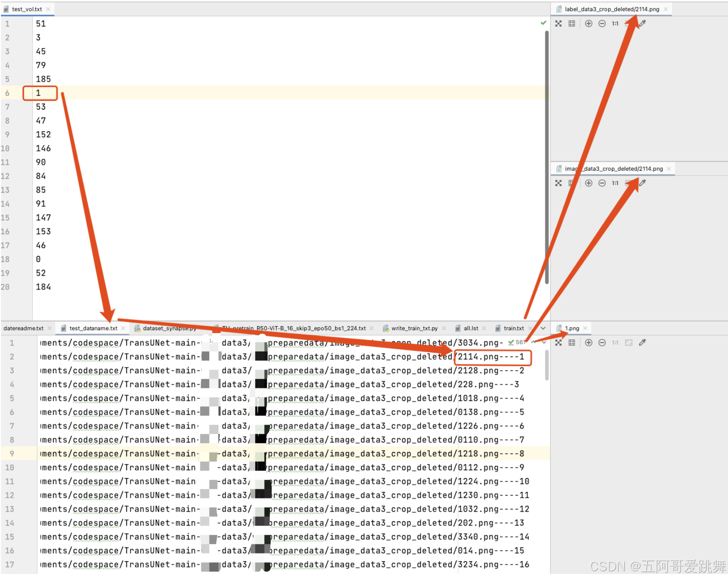This screenshot has height=579, width=728.
Task: Show hidden tabs dropdown chevron
Action: (543, 328)
